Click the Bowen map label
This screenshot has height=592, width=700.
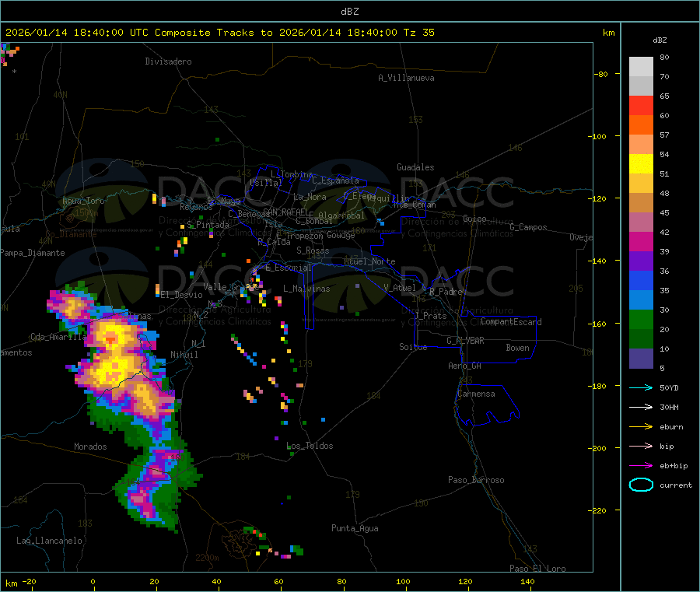tap(517, 348)
